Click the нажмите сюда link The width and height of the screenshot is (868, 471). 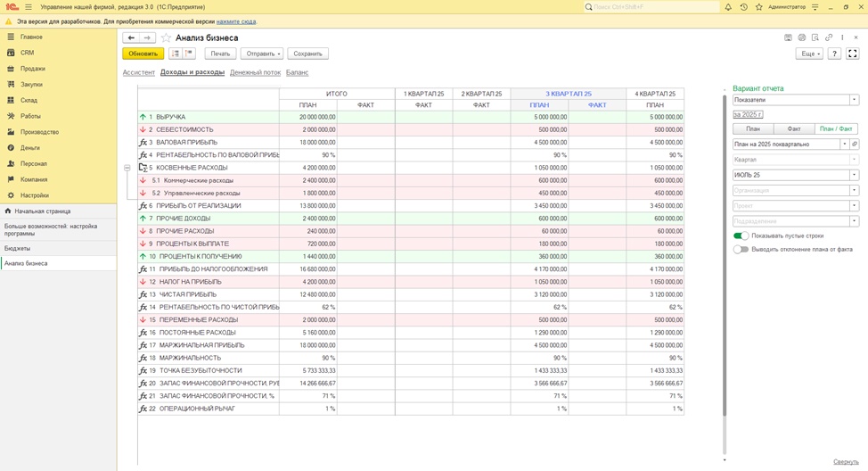tap(236, 21)
